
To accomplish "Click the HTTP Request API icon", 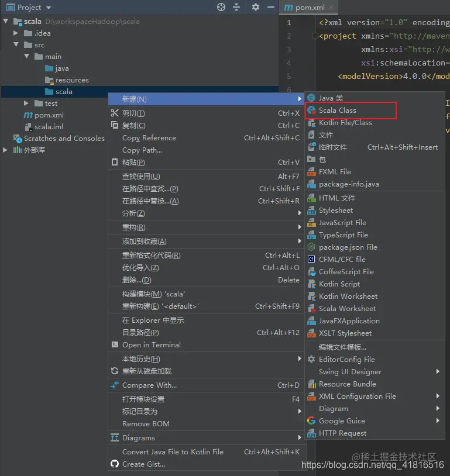I will 311,433.
